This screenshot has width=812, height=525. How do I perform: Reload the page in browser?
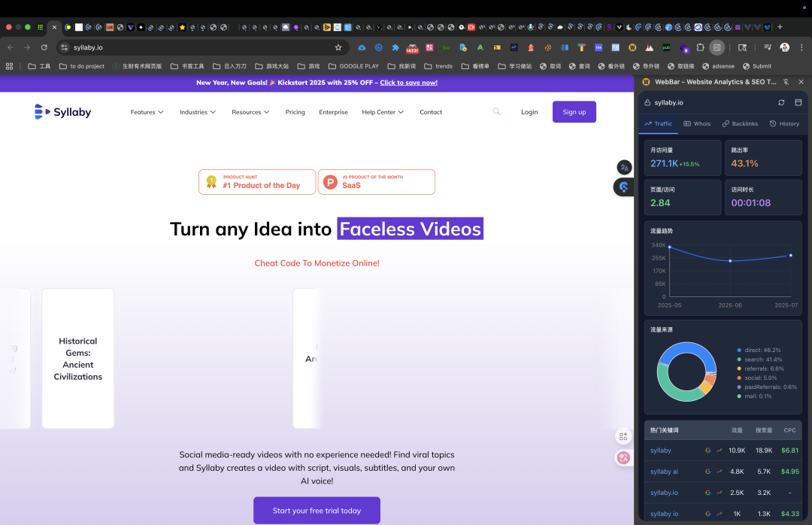(44, 47)
